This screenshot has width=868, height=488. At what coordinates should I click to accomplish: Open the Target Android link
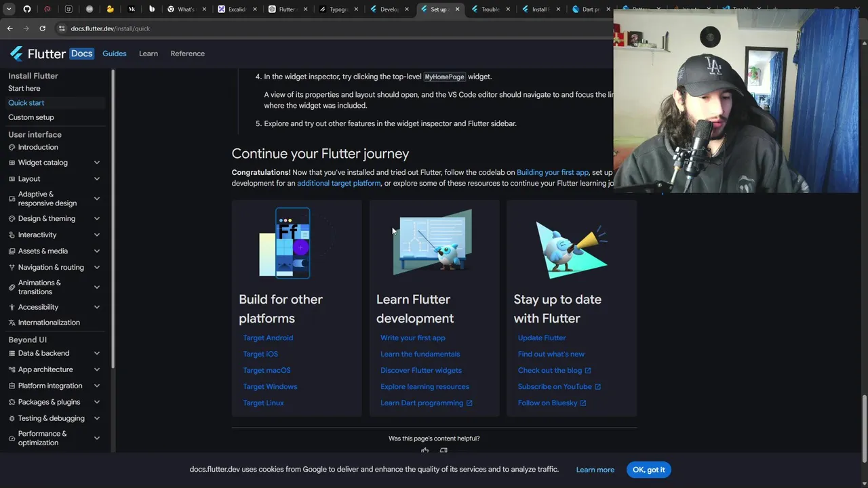coord(269,338)
